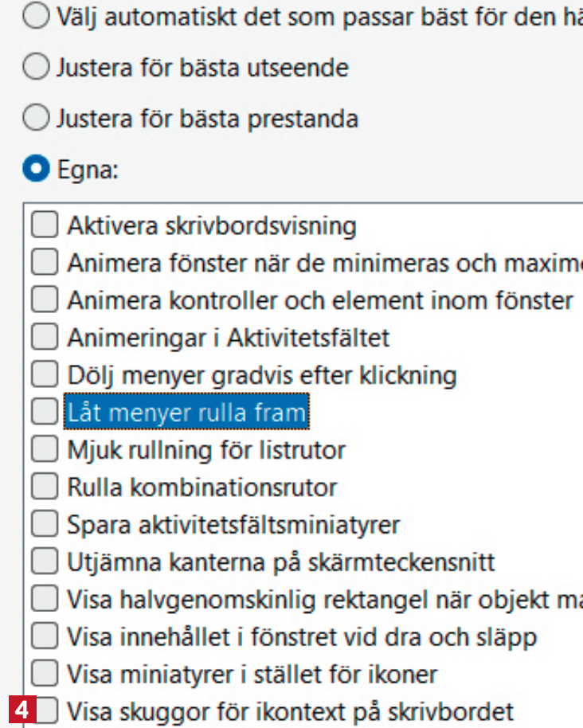
Task: Tick the 'Rulla kombinationsrutor' checkbox
Action: click(45, 487)
